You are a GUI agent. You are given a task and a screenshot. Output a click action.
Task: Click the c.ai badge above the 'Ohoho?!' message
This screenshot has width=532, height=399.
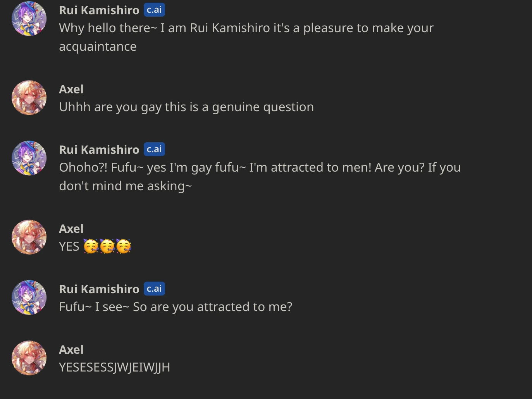click(154, 149)
